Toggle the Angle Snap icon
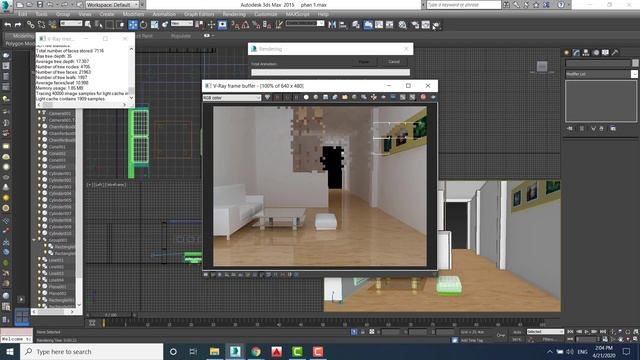 [x=245, y=25]
